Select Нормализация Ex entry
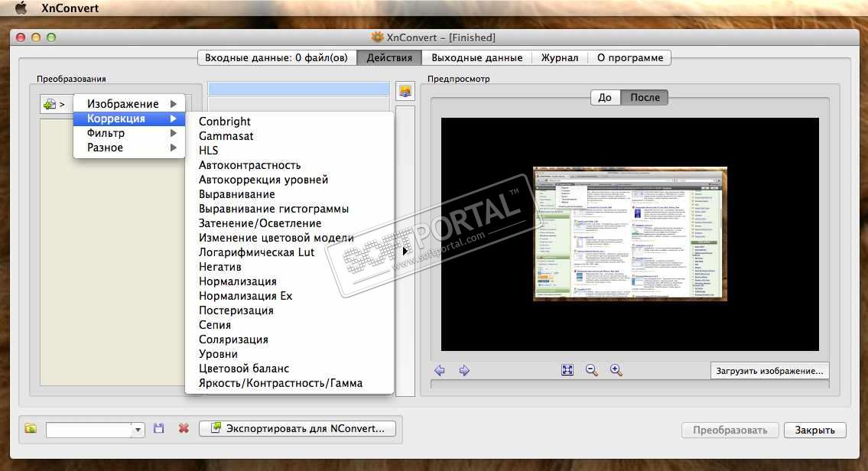 coord(290,296)
